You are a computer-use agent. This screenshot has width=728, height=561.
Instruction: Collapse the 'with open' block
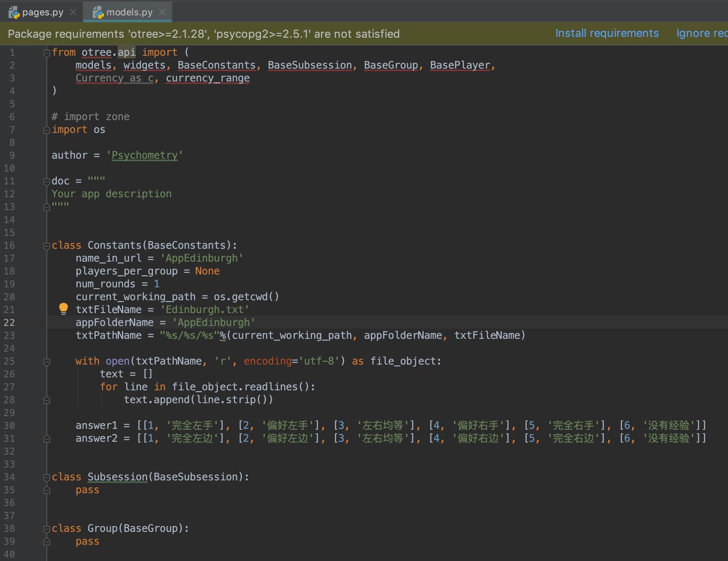[47, 362]
